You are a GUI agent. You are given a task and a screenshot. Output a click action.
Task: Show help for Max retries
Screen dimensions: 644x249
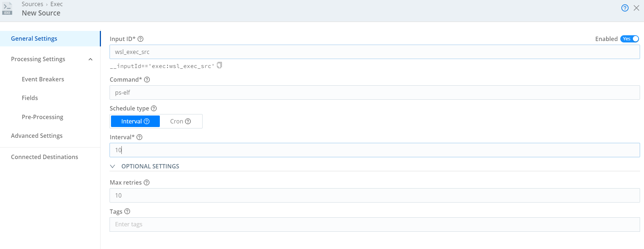147,182
